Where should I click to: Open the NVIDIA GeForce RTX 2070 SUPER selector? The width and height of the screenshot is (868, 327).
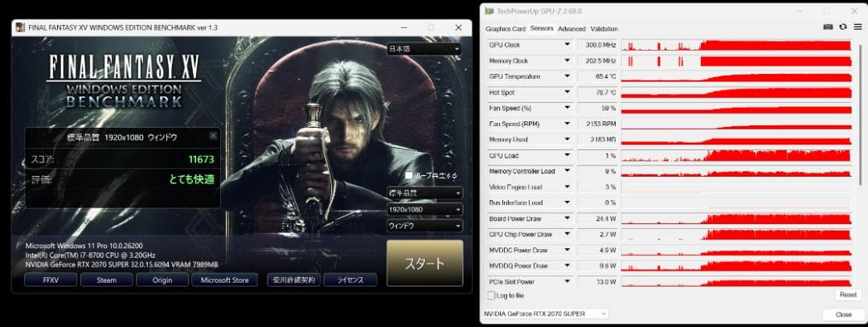click(x=545, y=313)
